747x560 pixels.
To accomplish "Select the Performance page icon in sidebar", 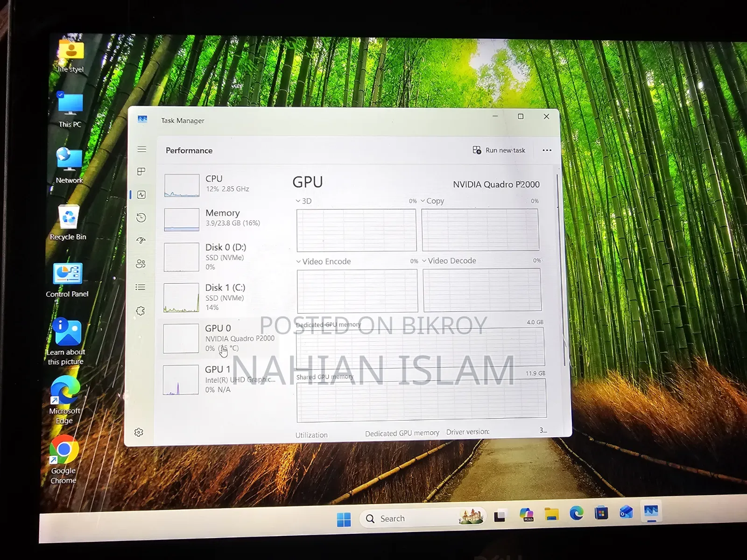I will coord(141,195).
